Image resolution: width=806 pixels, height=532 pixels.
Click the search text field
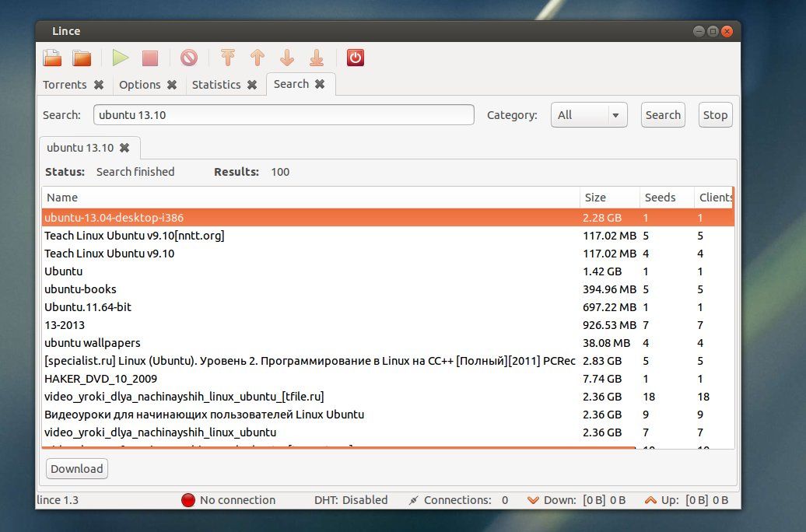pos(284,115)
